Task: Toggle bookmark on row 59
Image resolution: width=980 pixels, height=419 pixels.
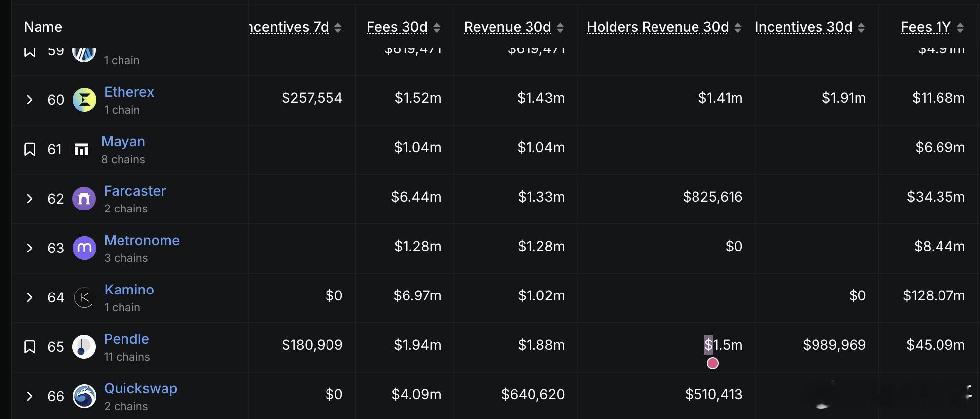Action: [30, 52]
